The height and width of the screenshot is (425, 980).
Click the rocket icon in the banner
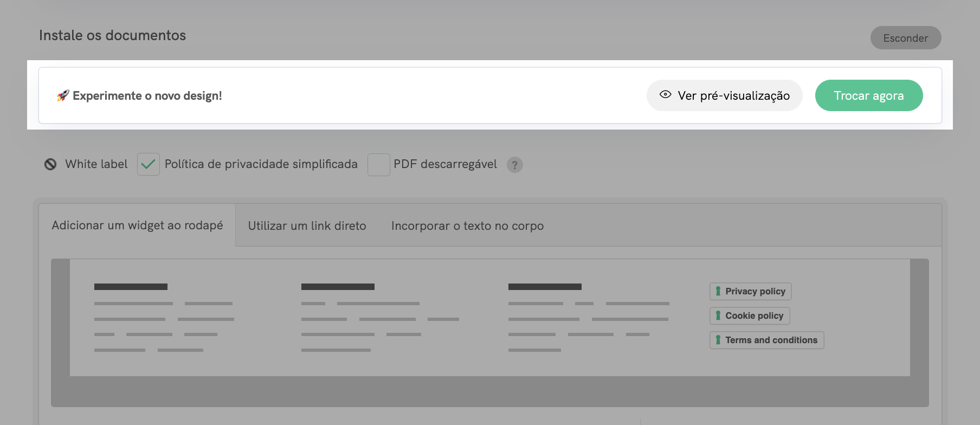coord(63,95)
